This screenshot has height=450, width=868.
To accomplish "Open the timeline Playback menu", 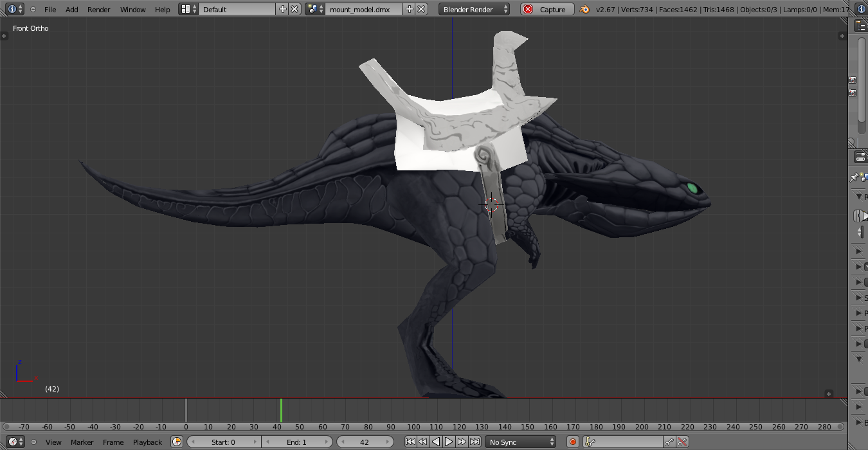I will coord(147,442).
